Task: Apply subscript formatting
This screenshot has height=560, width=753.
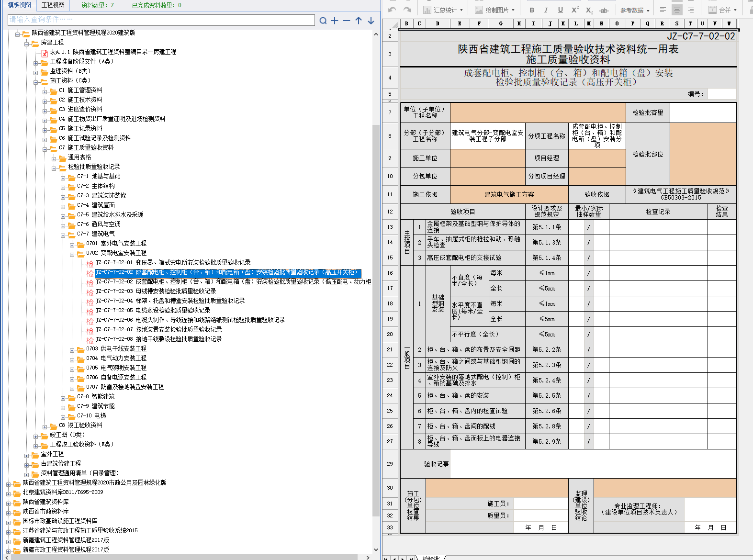Action: coord(589,10)
